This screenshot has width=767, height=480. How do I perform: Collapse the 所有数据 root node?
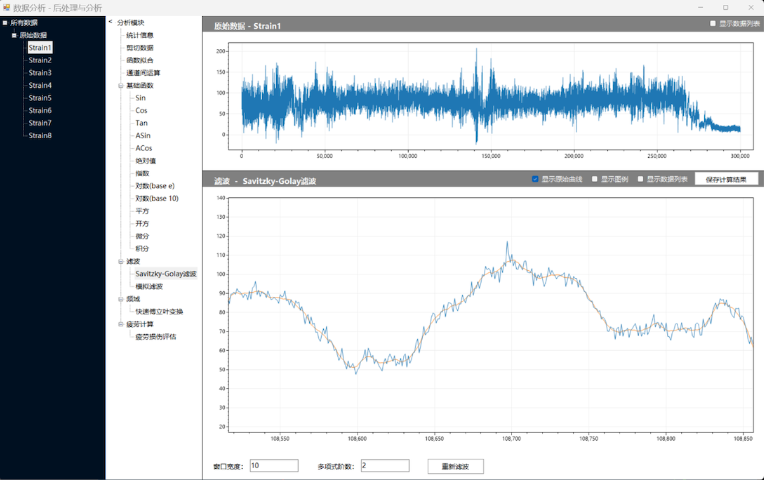click(x=4, y=22)
